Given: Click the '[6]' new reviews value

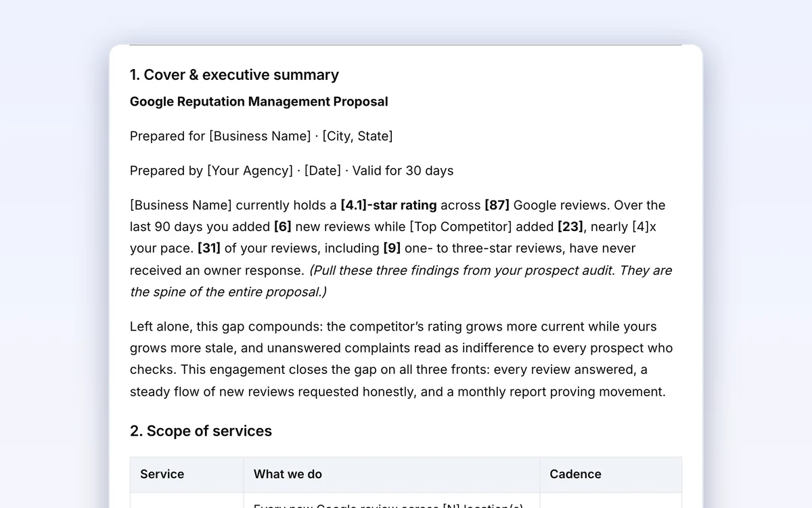Looking at the screenshot, I should pyautogui.click(x=283, y=227).
